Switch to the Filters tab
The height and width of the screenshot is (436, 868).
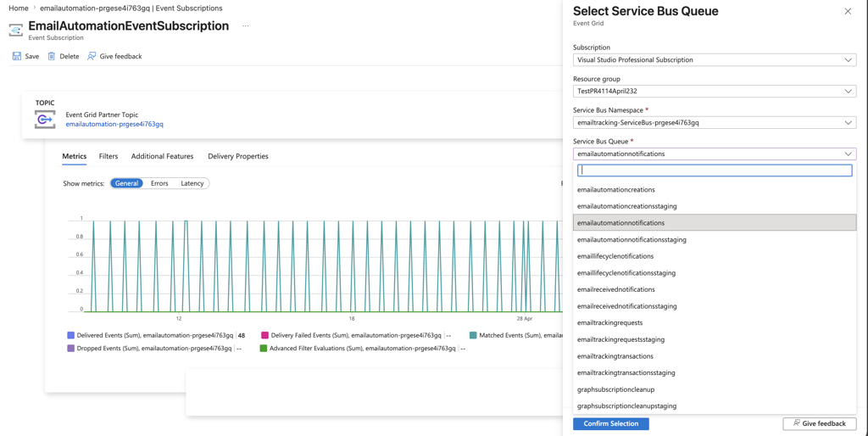coord(108,156)
